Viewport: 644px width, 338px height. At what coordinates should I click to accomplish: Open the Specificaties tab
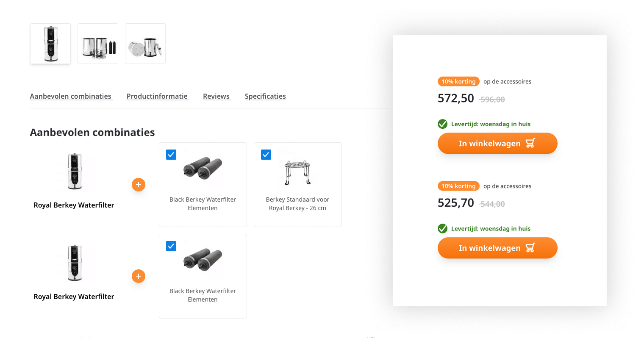pyautogui.click(x=265, y=96)
